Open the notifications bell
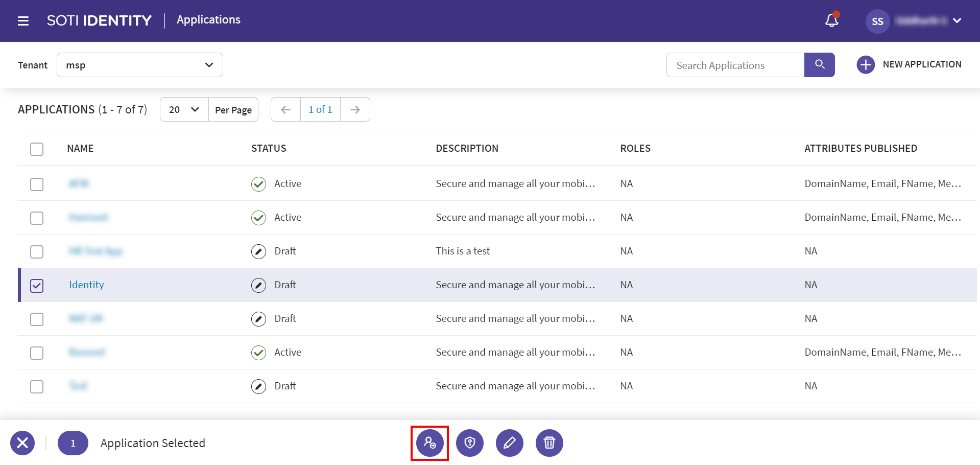 pos(832,20)
